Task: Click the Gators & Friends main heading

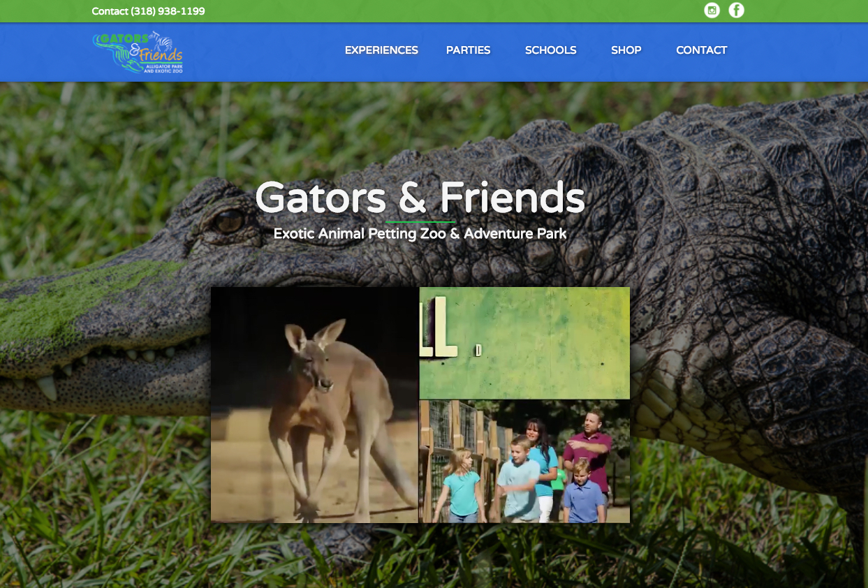Action: [420, 198]
